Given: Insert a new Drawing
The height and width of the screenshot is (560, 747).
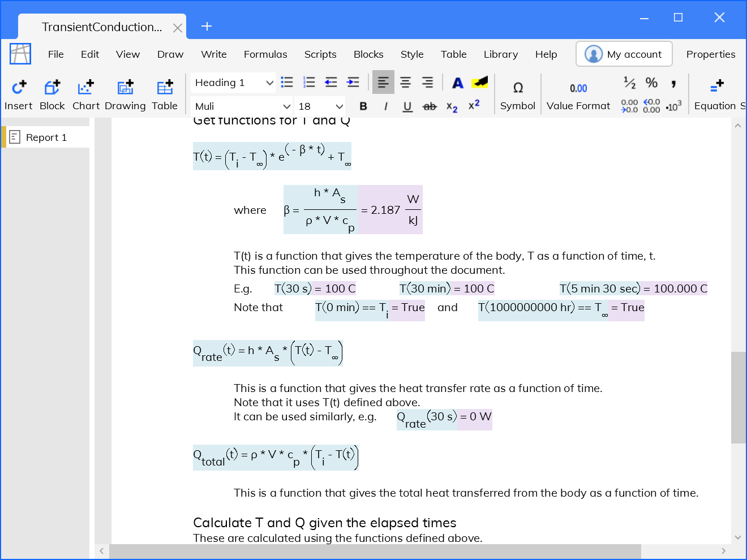Looking at the screenshot, I should pos(125,93).
